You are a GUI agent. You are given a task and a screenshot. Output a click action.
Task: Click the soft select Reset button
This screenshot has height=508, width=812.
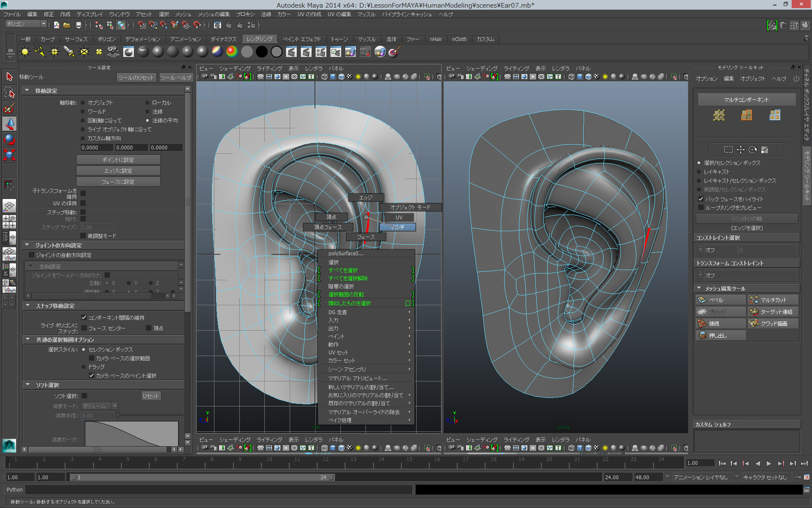(x=151, y=396)
